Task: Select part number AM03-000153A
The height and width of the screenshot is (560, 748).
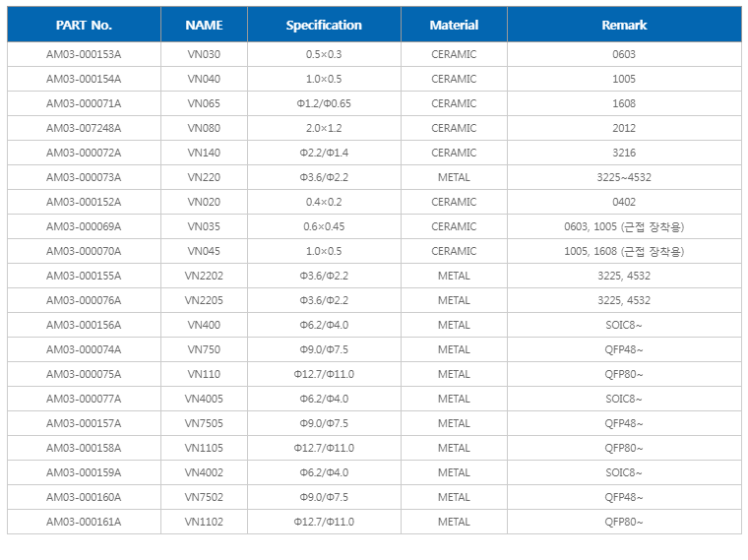Action: [84, 54]
